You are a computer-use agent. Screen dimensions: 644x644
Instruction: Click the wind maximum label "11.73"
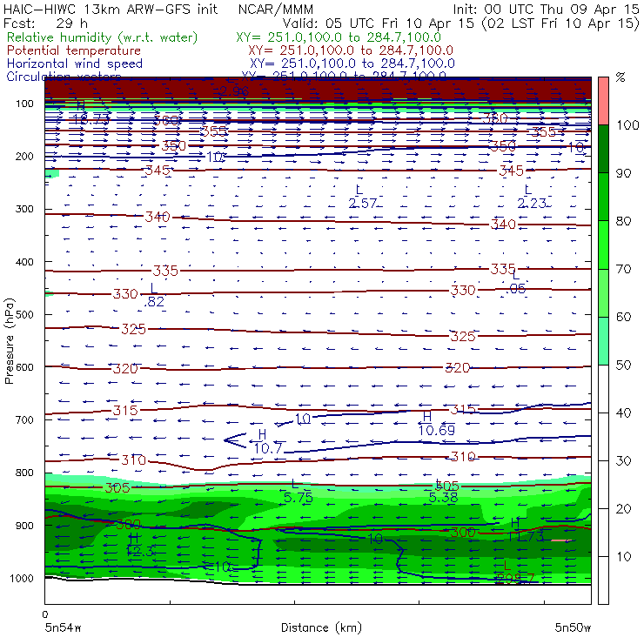pyautogui.click(x=527, y=536)
